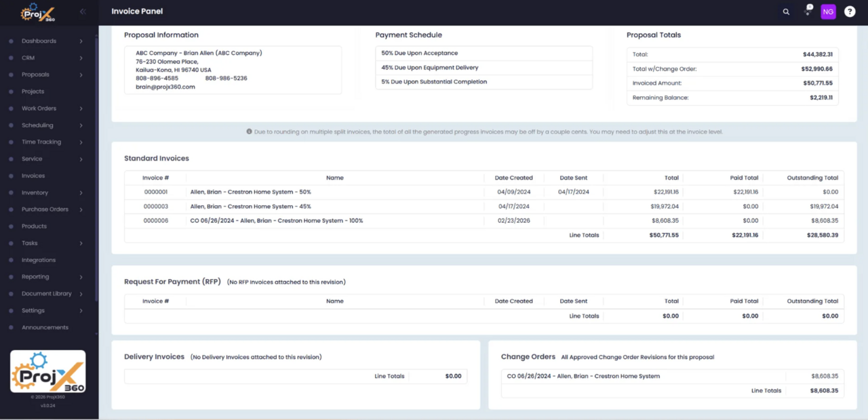Click the ProjX360 logo in the top left
Image resolution: width=868 pixels, height=420 pixels.
pos(37,12)
